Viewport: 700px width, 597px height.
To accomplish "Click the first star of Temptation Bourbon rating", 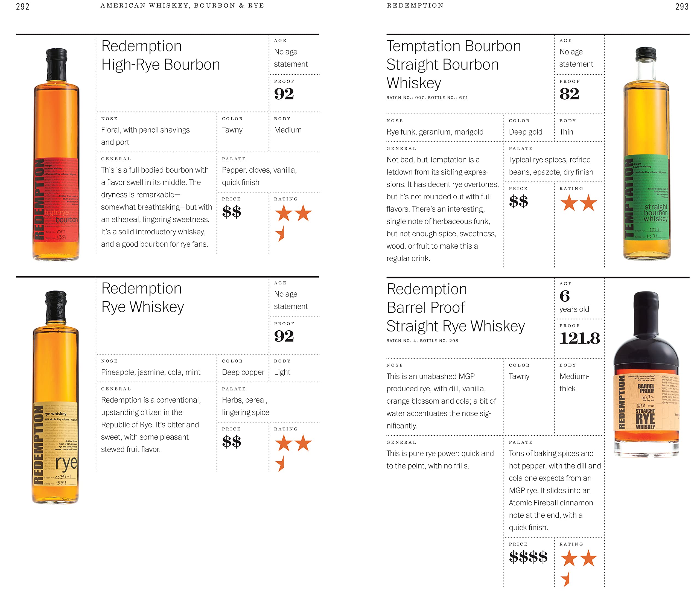I will pyautogui.click(x=569, y=203).
